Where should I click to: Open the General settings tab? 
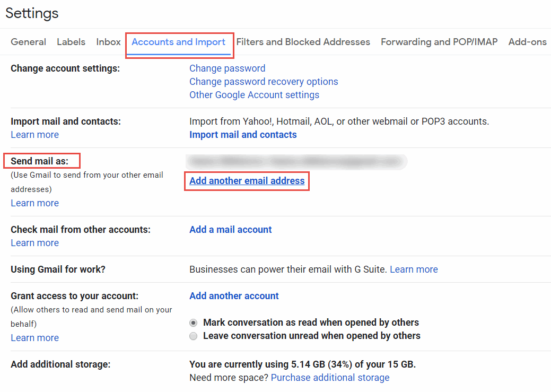click(29, 42)
